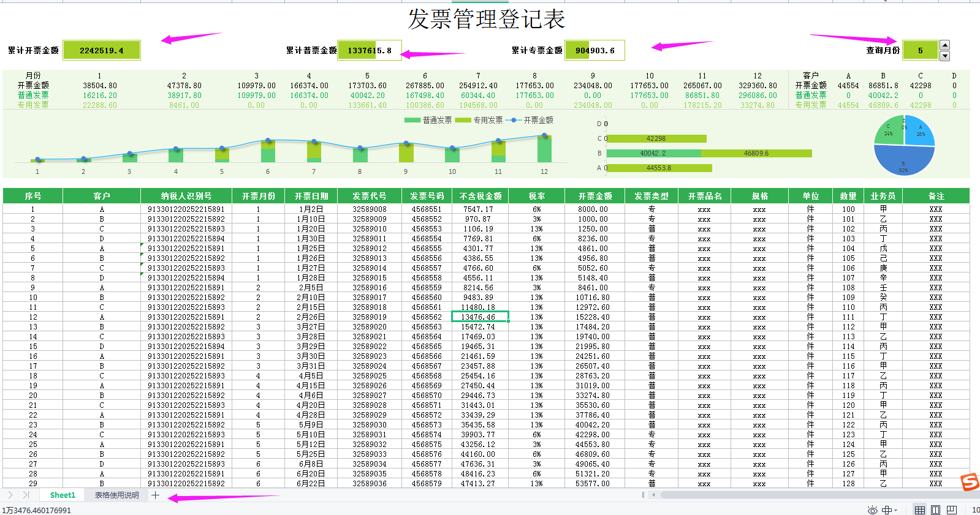Increase 查询月份 with spinner up arrow
980x515 pixels.
pyautogui.click(x=944, y=45)
